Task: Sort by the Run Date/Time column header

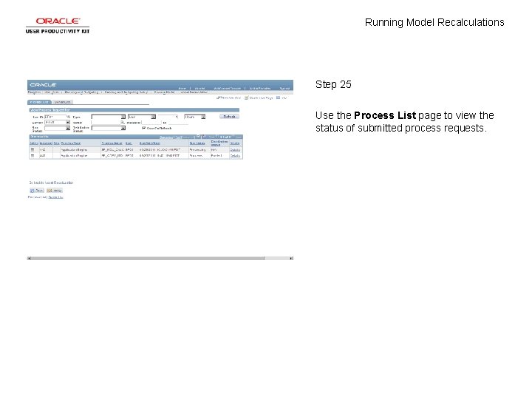Action: click(x=149, y=143)
